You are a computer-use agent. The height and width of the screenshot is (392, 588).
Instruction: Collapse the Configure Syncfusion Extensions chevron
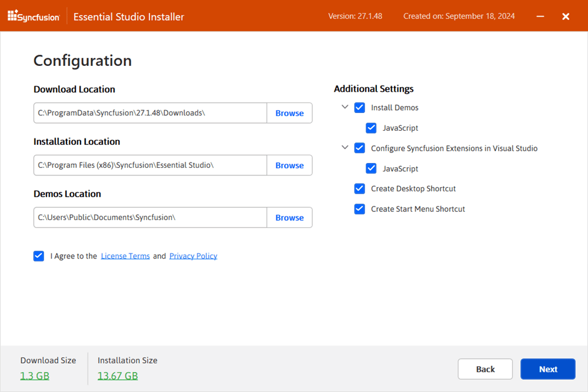pos(345,148)
